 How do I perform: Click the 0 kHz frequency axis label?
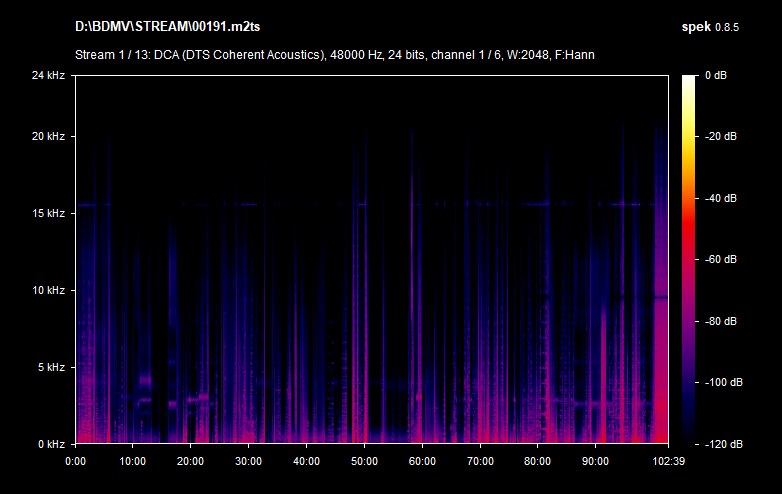(50, 443)
